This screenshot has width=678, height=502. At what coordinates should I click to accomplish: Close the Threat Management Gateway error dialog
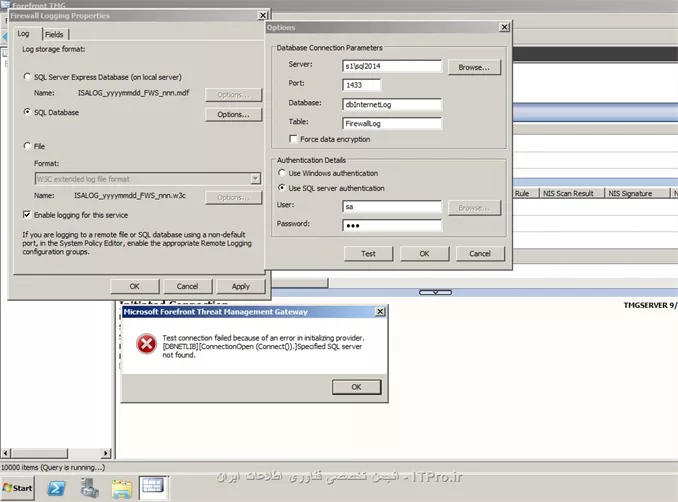380,312
